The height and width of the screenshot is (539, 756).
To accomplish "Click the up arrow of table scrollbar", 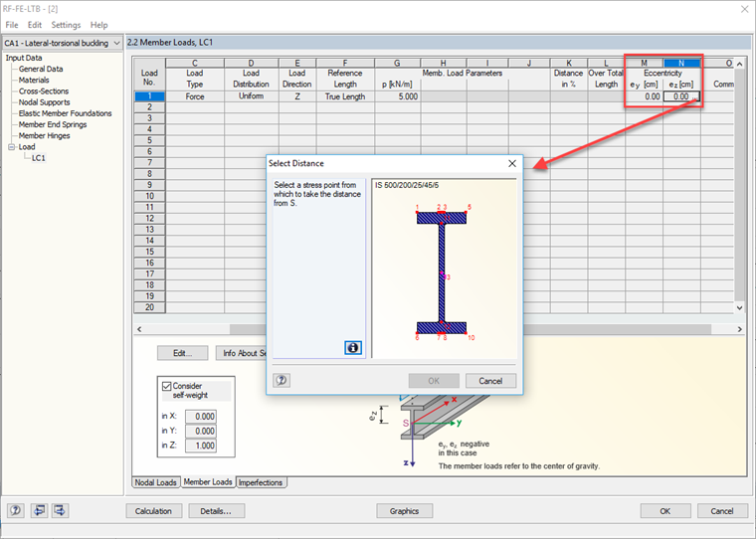I will [740, 64].
